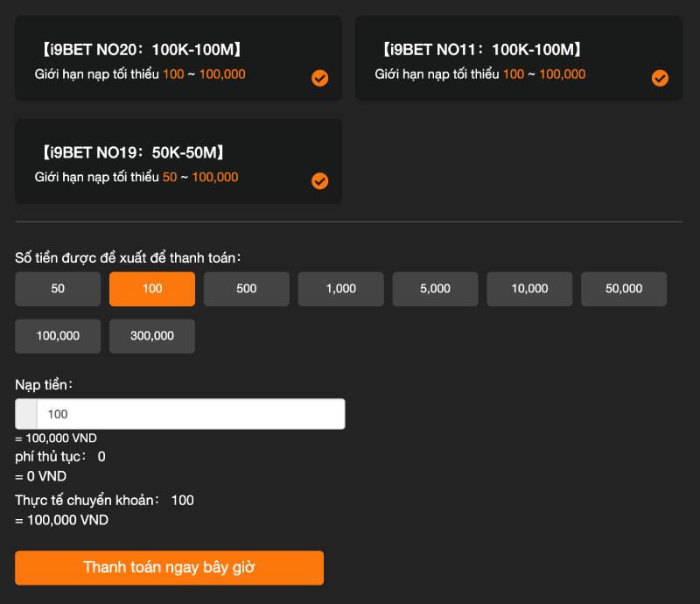Screen dimensions: 700x604
Task: Select the 5,000 amount option
Action: pos(435,289)
